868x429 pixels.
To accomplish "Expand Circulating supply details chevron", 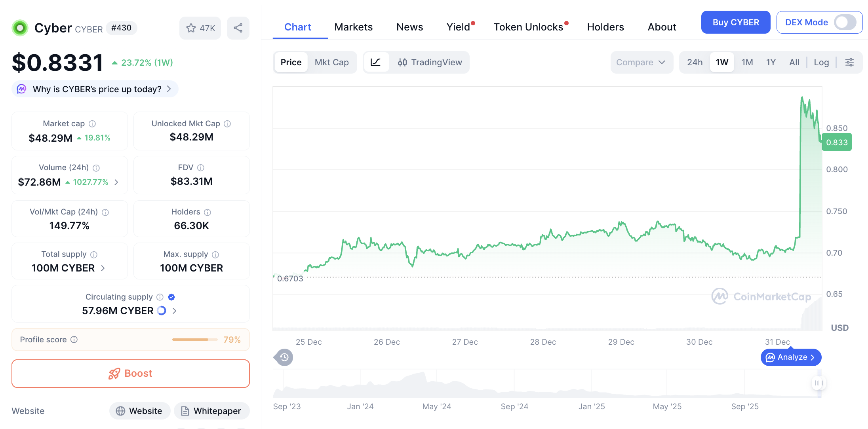I will point(175,311).
